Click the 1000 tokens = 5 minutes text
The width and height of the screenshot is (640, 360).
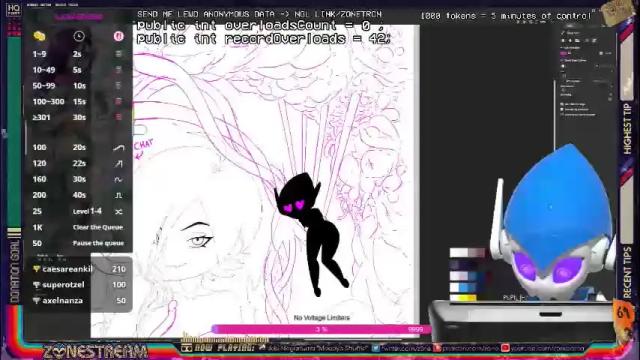click(x=506, y=16)
